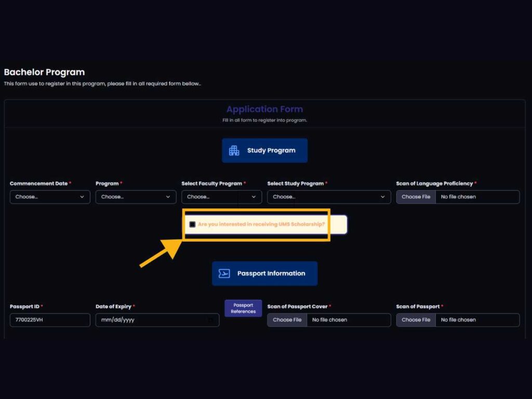The image size is (532, 399).
Task: Expand the Program dropdown
Action: tap(136, 197)
